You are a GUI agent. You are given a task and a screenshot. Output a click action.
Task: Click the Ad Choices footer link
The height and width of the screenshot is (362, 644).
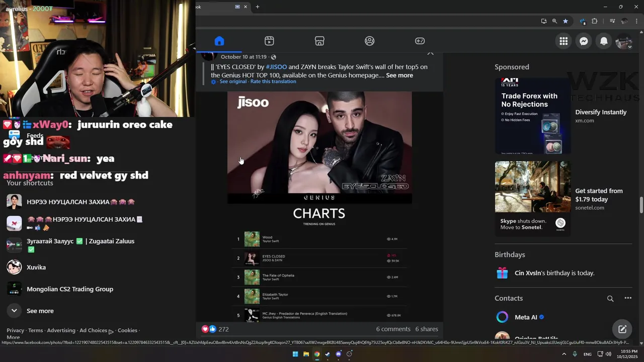point(96,331)
